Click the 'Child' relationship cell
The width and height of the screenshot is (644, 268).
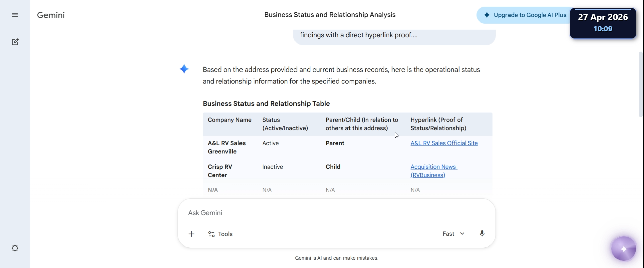click(x=333, y=167)
